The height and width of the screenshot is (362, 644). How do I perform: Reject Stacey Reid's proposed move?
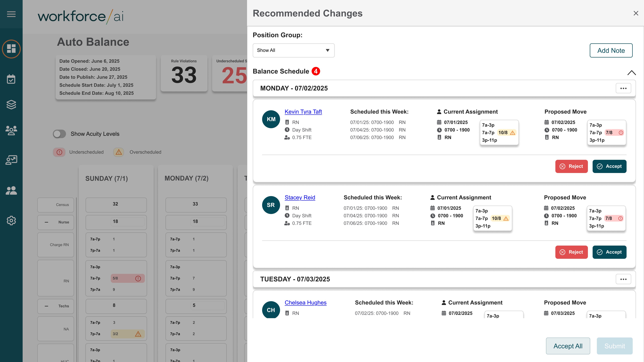(571, 252)
